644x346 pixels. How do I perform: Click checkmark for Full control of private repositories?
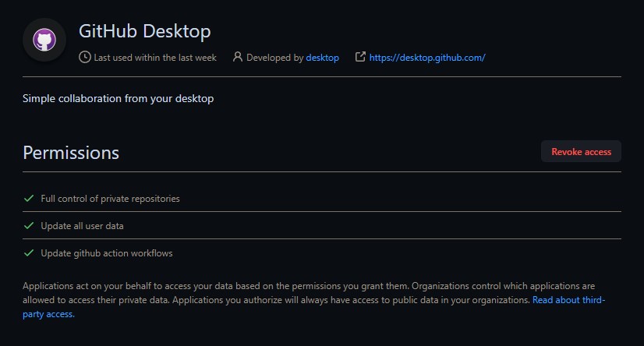(29, 199)
